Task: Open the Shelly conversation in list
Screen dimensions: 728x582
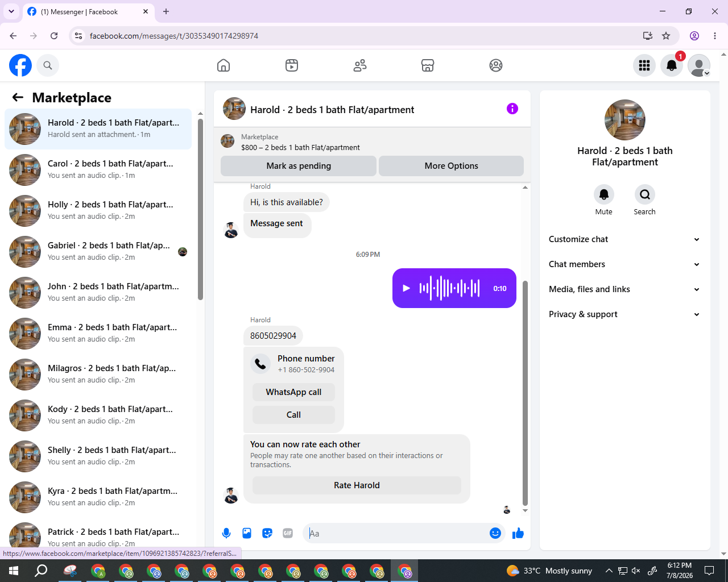Action: click(98, 456)
